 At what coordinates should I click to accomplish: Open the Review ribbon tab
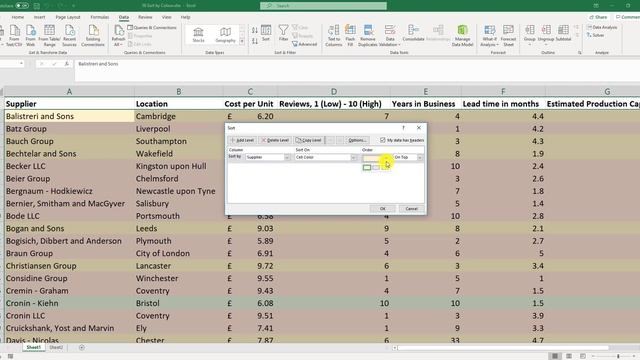(145, 17)
